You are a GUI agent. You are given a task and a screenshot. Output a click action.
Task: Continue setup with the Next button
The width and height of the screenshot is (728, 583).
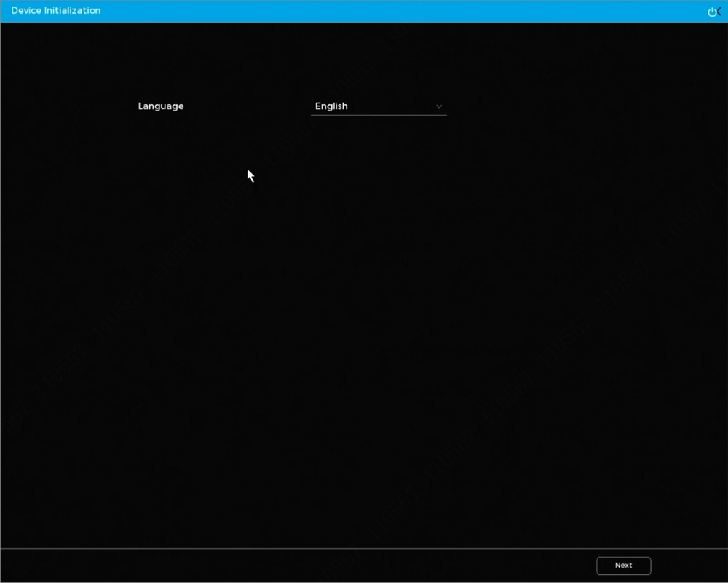(623, 566)
